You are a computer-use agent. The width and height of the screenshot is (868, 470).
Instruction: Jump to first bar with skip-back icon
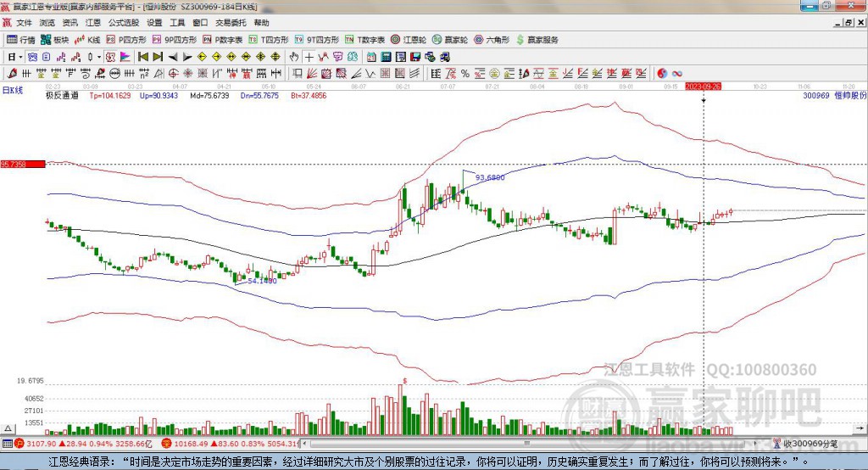point(142,57)
